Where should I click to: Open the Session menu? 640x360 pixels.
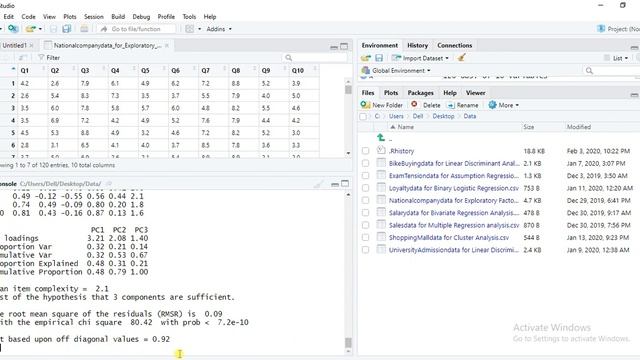[x=94, y=17]
